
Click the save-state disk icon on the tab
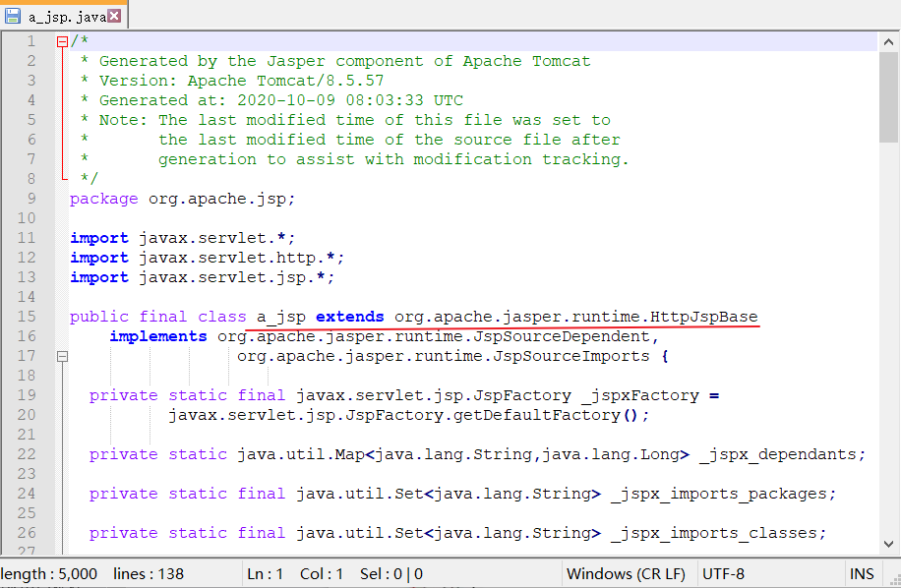coord(13,16)
